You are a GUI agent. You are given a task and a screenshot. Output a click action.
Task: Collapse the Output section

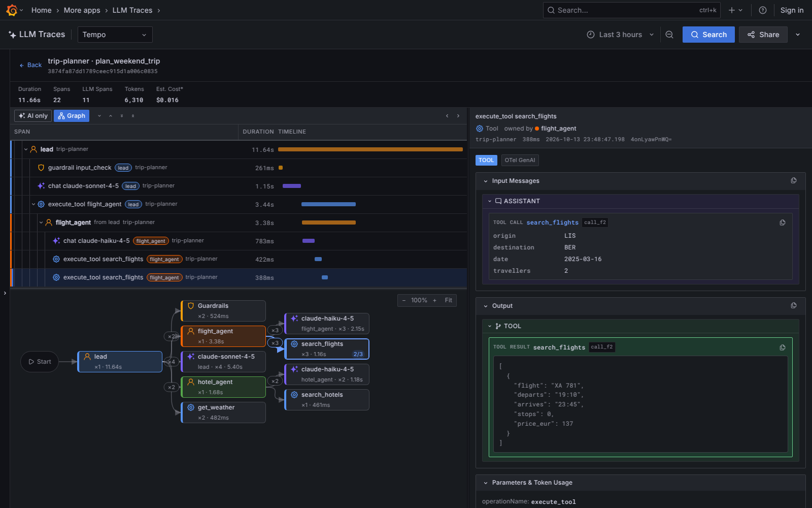pyautogui.click(x=486, y=306)
